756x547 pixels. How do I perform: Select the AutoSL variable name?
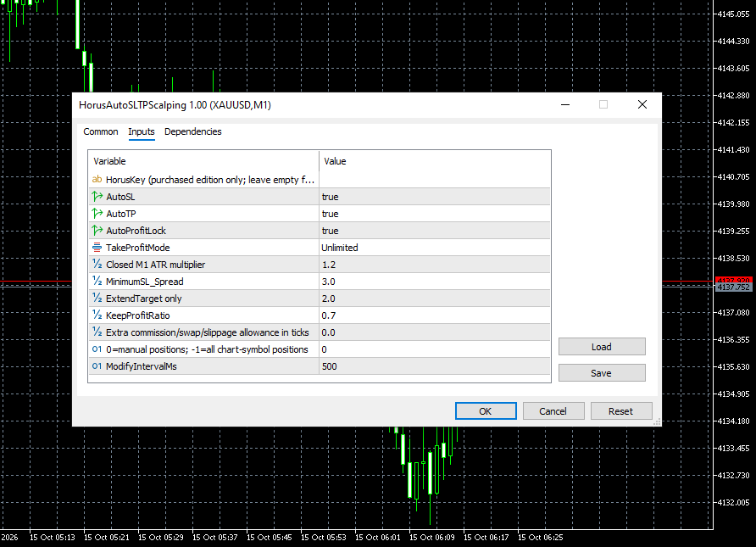[120, 197]
